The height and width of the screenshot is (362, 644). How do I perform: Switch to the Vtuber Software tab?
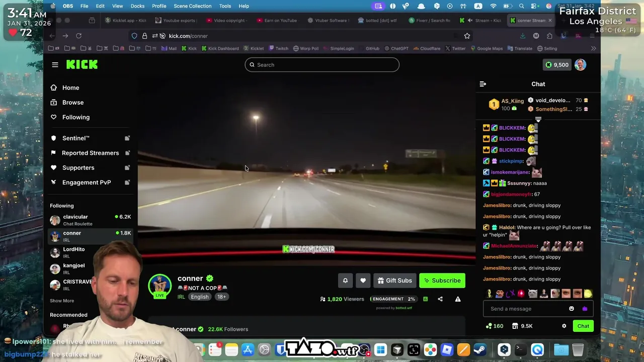point(327,21)
